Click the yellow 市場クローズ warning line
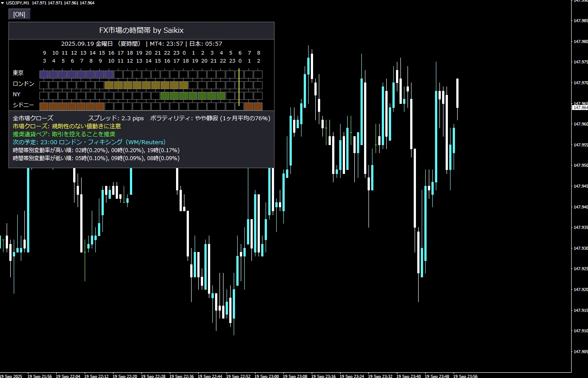 [x=67, y=126]
